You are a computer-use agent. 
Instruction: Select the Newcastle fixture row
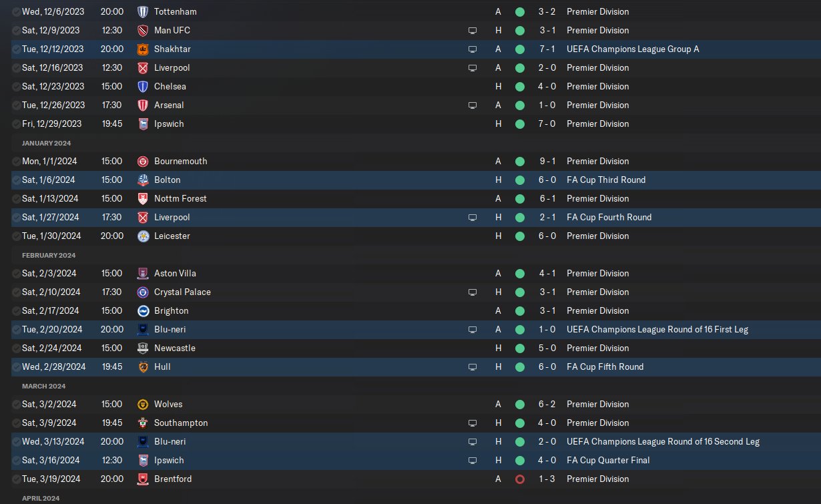click(x=410, y=348)
